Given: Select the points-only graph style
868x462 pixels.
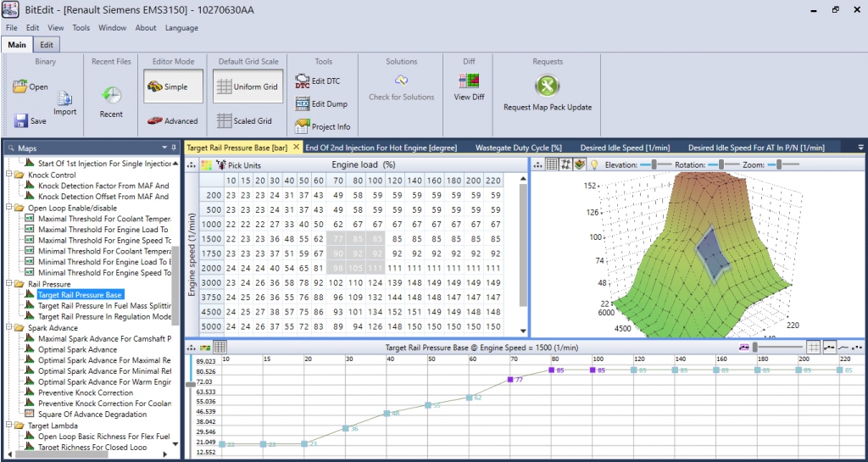Looking at the screenshot, I should tap(857, 348).
